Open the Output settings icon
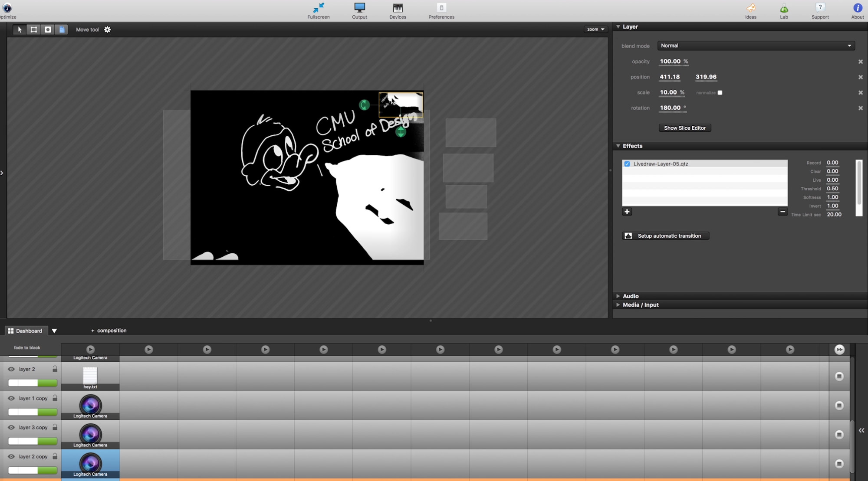This screenshot has width=868, height=481. tap(359, 11)
